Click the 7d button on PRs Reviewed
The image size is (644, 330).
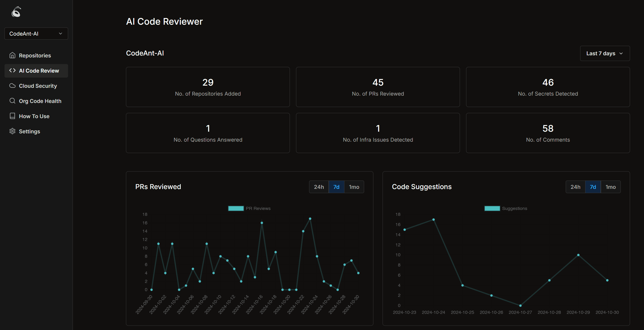(x=336, y=187)
